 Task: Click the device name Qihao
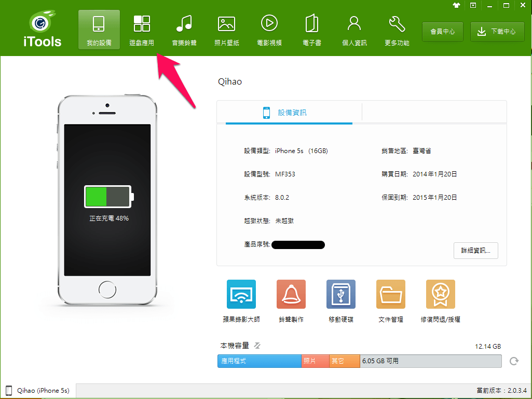(230, 82)
